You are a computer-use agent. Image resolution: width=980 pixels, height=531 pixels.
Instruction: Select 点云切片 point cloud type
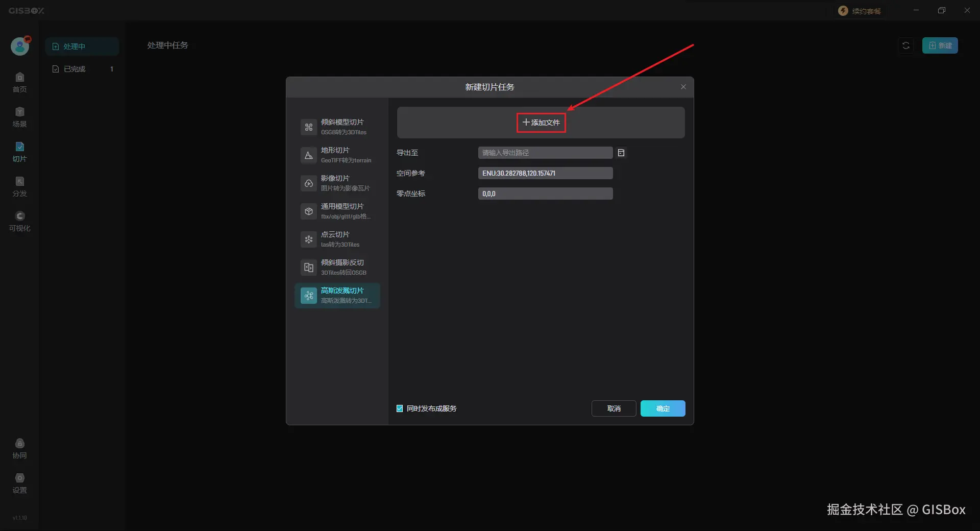pyautogui.click(x=337, y=239)
